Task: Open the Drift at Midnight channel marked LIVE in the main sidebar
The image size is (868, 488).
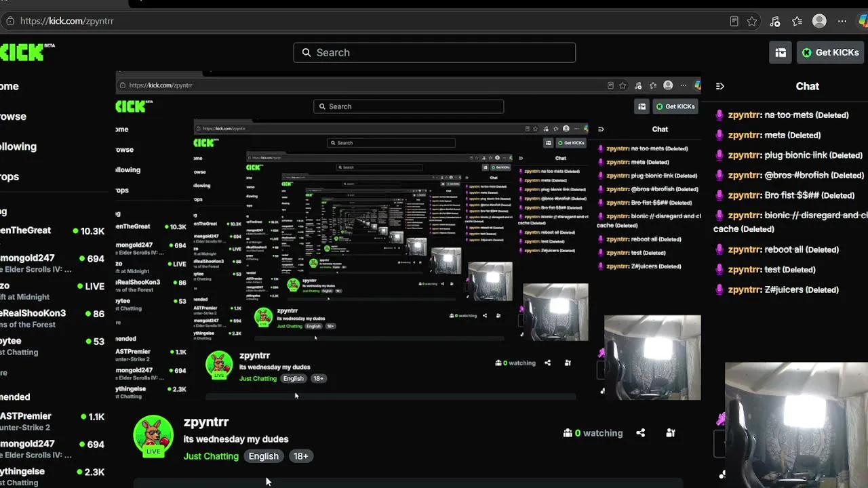Action: [x=52, y=291]
